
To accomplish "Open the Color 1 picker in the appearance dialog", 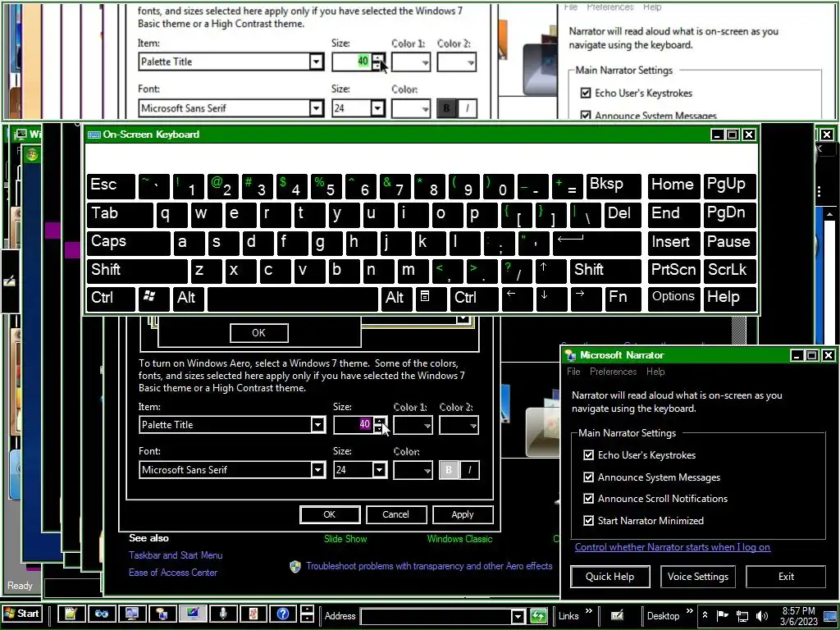I will 413,426.
